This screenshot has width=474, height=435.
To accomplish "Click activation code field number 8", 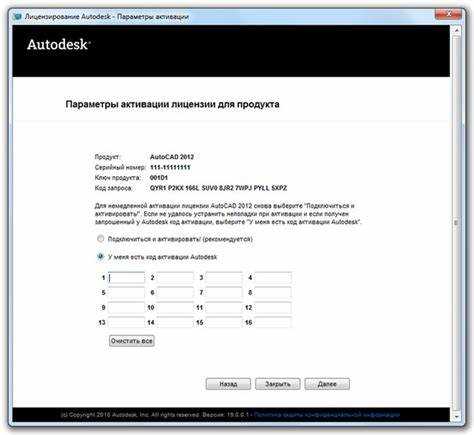I will click(273, 292).
